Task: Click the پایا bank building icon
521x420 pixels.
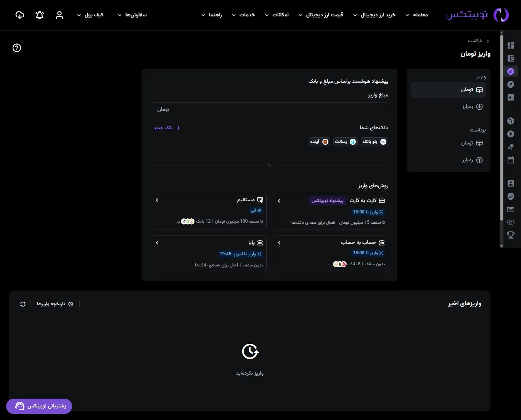Action: tap(260, 242)
